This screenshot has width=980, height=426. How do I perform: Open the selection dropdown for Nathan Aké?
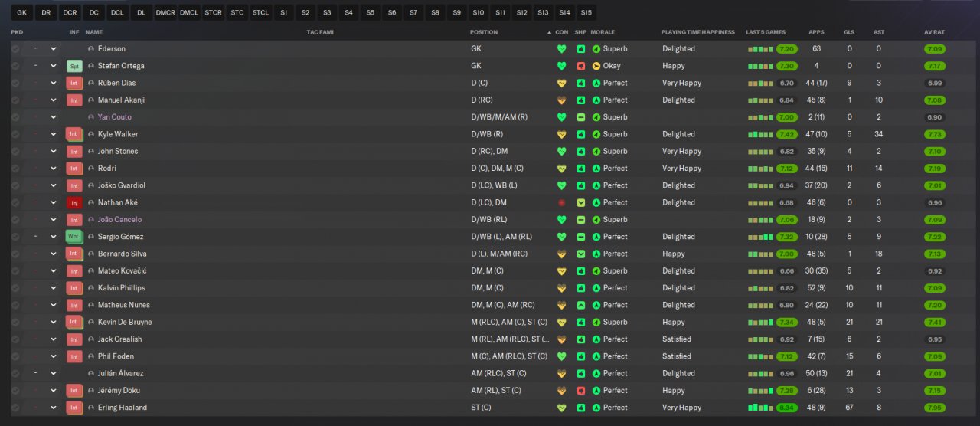(54, 203)
